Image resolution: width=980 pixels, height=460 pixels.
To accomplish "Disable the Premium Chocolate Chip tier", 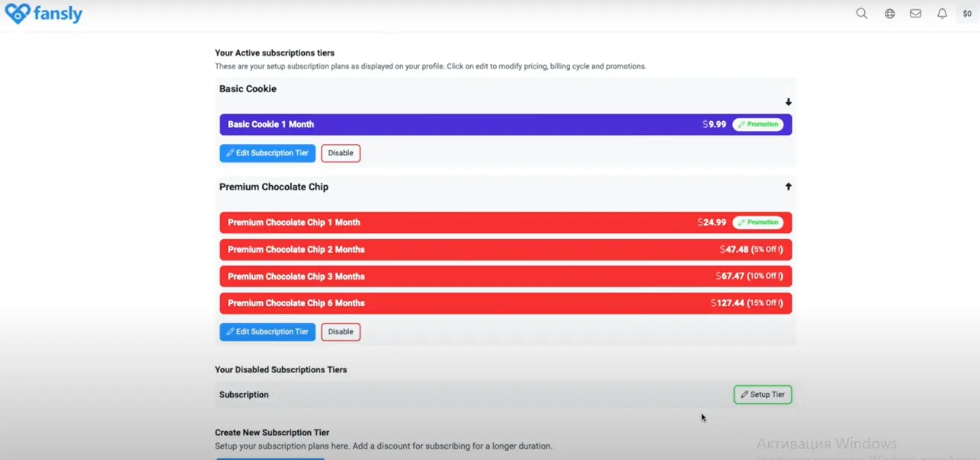I will [x=341, y=332].
